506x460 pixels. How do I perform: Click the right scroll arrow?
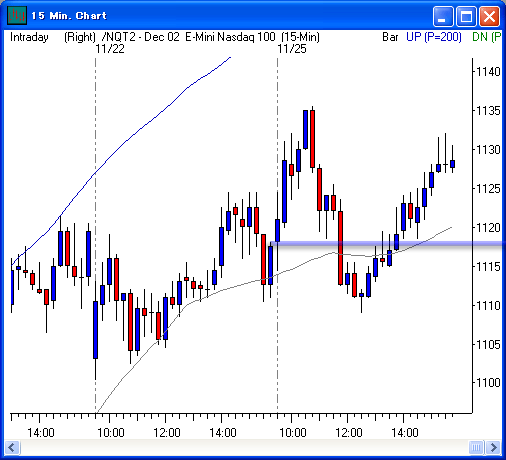(x=493, y=447)
